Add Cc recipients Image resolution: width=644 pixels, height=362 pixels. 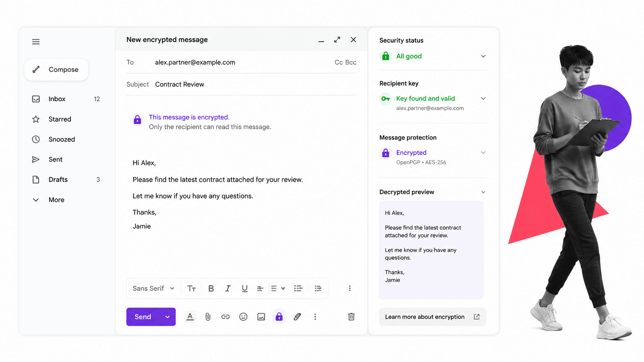coord(339,62)
